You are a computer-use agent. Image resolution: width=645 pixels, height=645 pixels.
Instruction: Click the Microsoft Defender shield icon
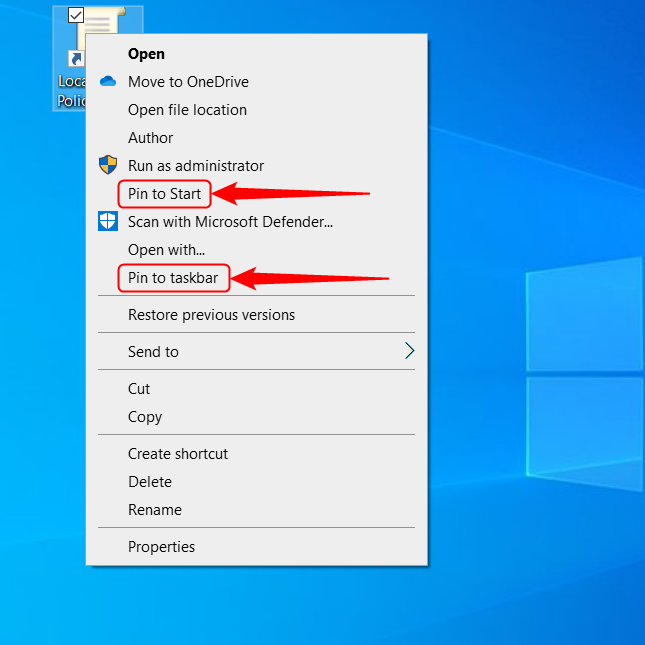point(108,221)
